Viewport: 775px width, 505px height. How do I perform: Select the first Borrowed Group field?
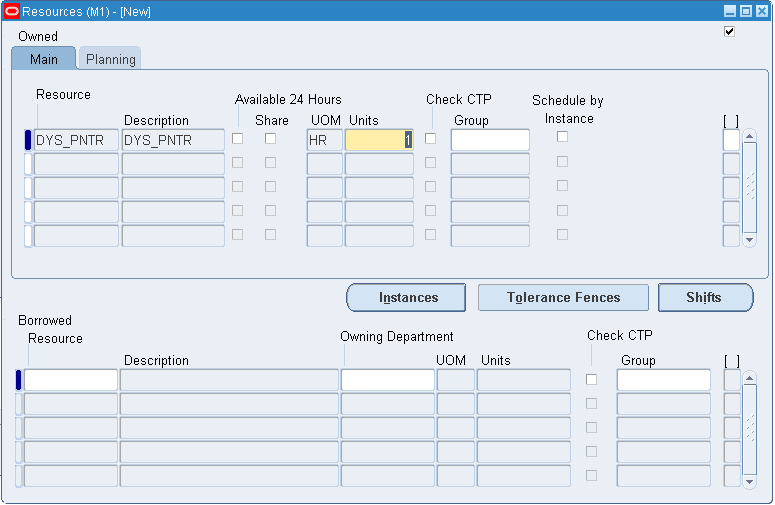tap(663, 380)
